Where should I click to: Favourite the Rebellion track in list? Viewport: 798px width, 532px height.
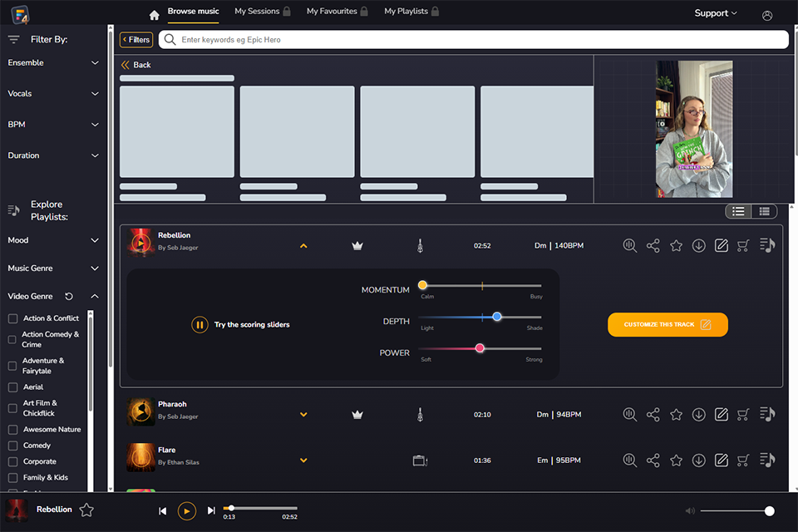point(676,245)
